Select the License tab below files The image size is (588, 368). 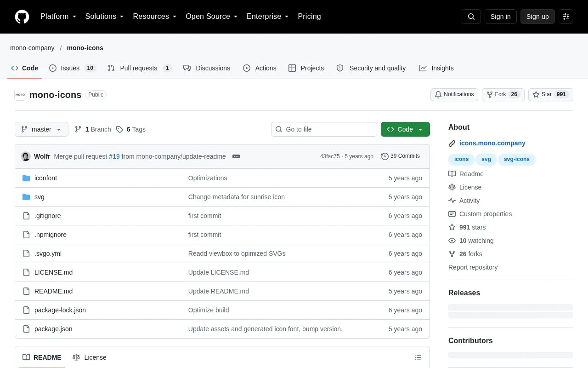pyautogui.click(x=90, y=357)
